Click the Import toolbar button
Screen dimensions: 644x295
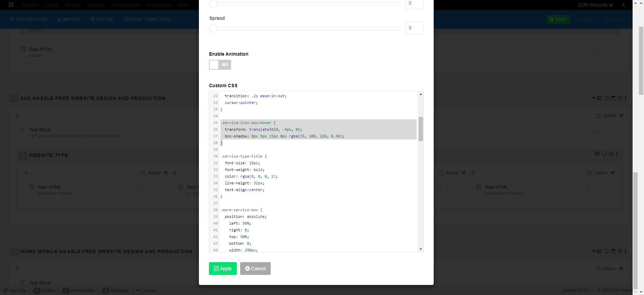click(69, 19)
